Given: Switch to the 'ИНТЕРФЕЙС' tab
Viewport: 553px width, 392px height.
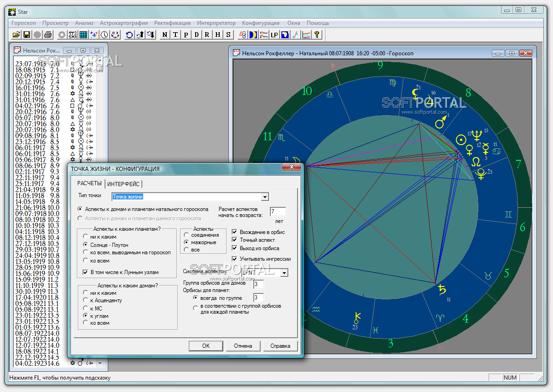Looking at the screenshot, I should (123, 184).
